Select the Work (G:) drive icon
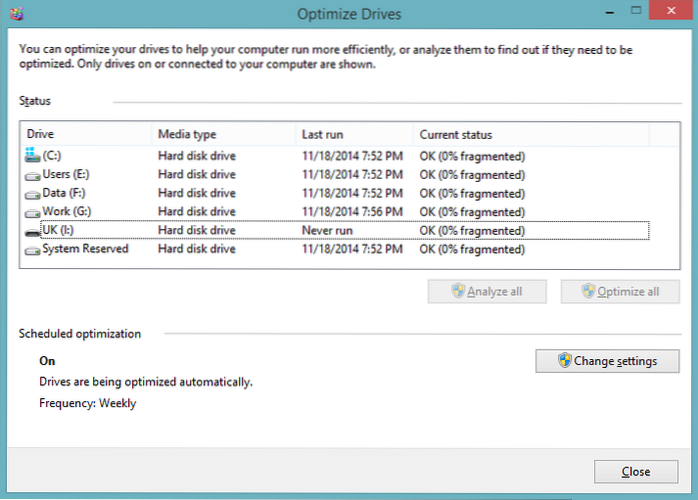This screenshot has height=500, width=698. point(32,213)
